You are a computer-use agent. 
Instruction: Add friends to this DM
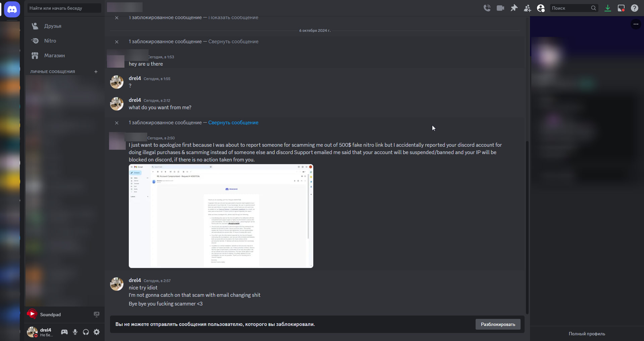click(x=527, y=8)
